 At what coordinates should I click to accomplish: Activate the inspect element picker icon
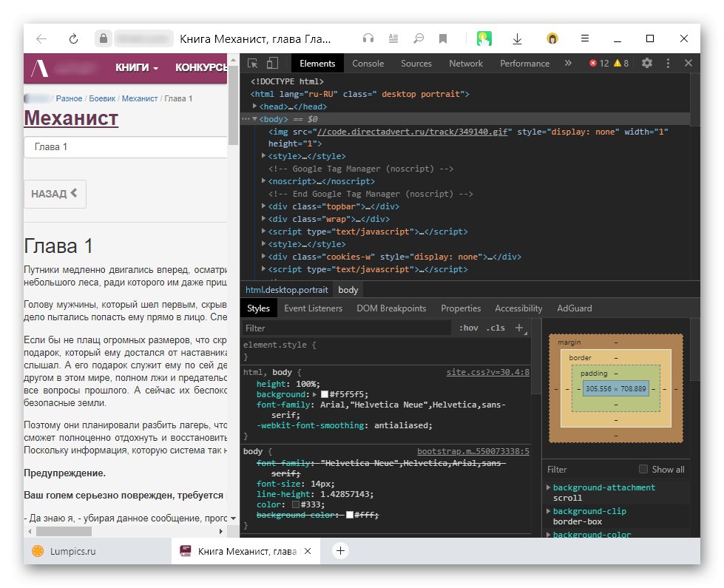click(x=253, y=64)
